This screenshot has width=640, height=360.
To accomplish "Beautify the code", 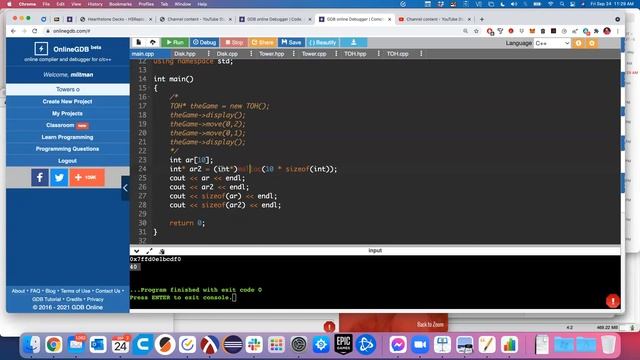I will pyautogui.click(x=322, y=42).
